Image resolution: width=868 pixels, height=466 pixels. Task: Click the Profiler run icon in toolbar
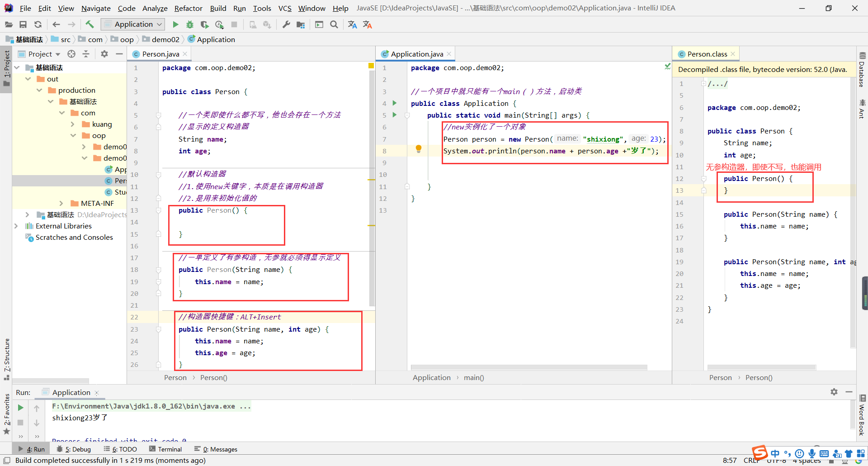pos(219,24)
